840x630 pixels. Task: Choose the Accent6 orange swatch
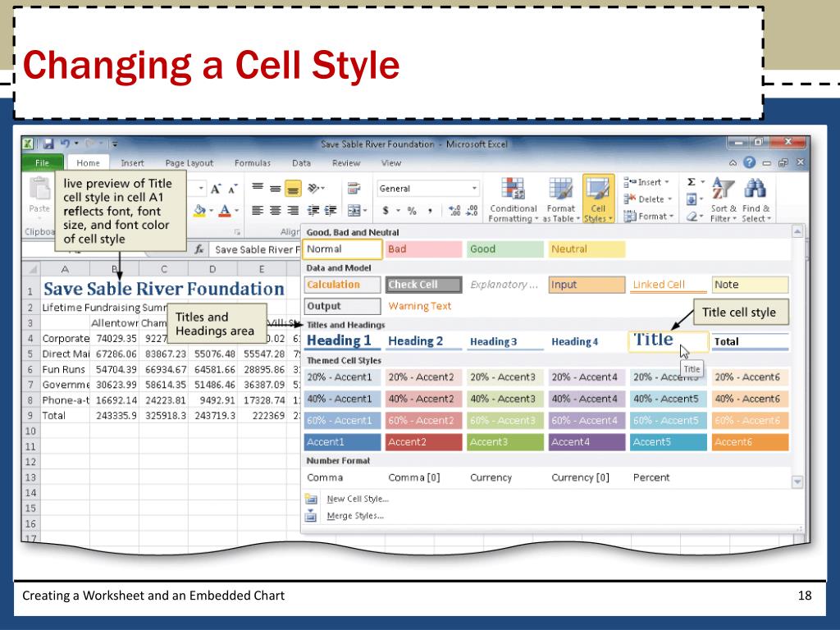(750, 442)
